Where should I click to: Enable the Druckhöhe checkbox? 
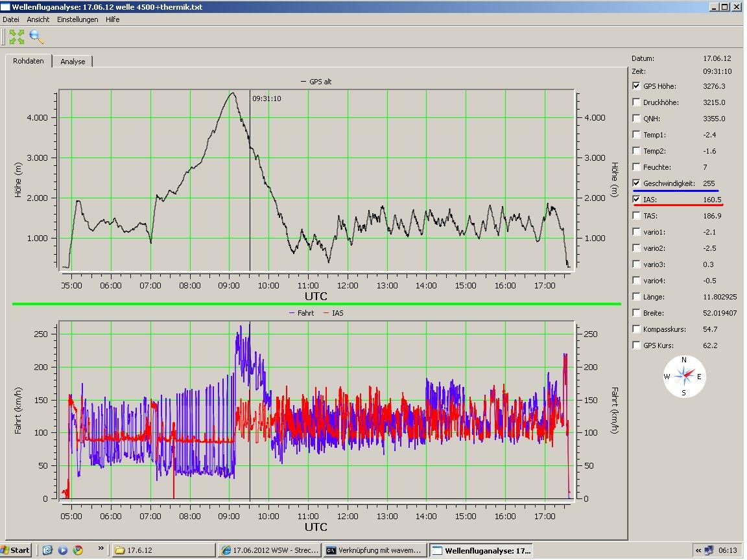click(x=636, y=102)
